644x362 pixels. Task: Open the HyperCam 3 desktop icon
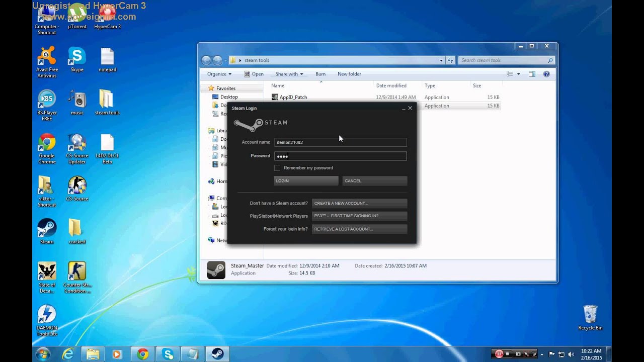(x=107, y=16)
